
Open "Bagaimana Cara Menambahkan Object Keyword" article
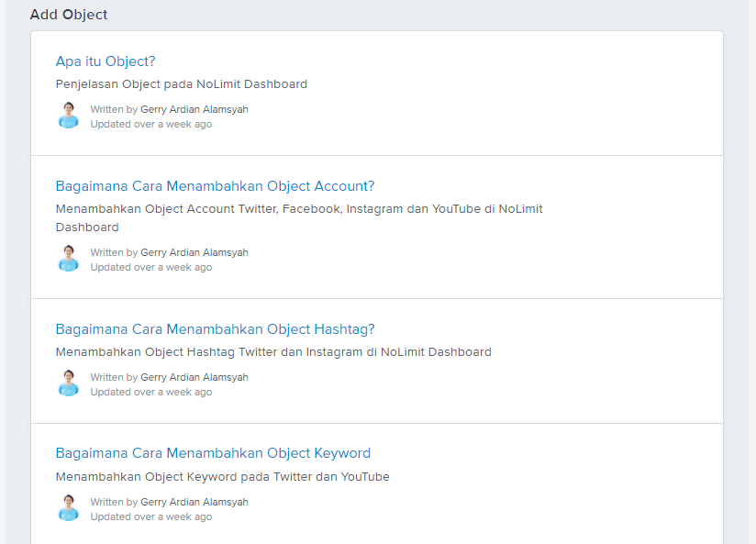tap(213, 453)
